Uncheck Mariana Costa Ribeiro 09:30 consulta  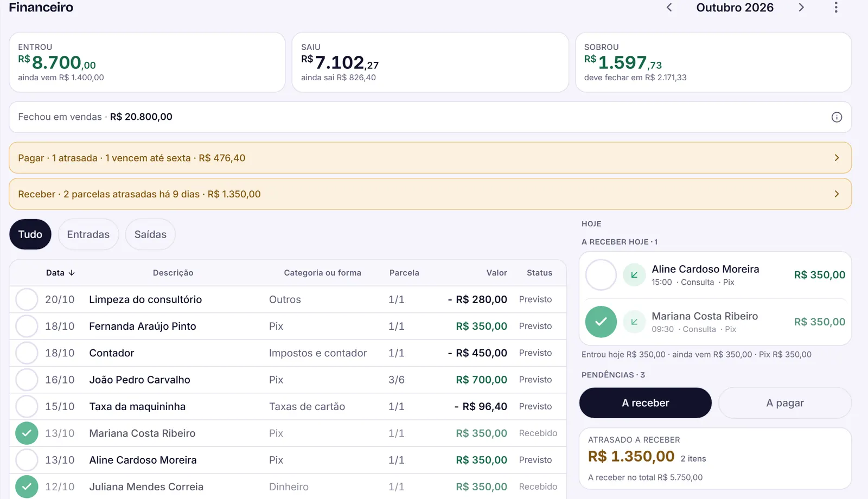tap(601, 322)
